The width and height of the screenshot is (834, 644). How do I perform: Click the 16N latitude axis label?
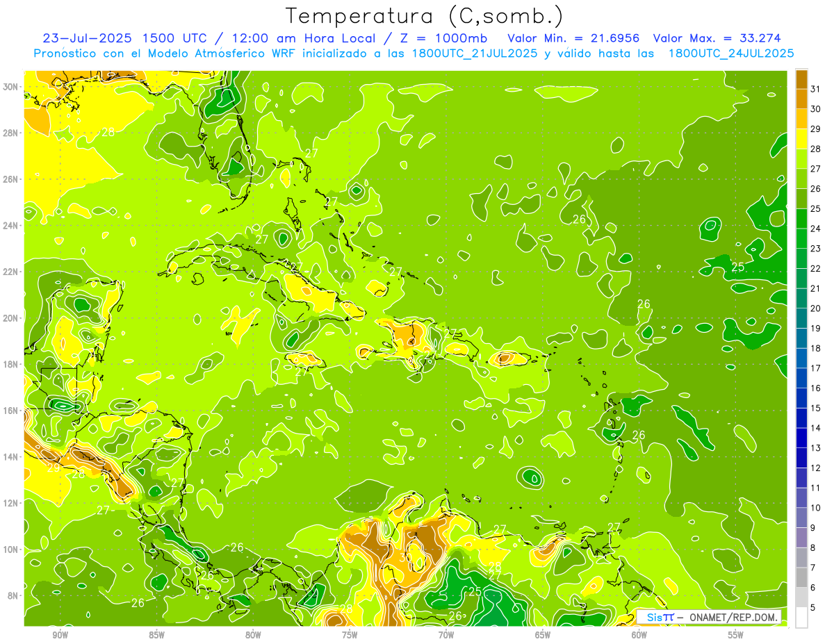point(12,411)
